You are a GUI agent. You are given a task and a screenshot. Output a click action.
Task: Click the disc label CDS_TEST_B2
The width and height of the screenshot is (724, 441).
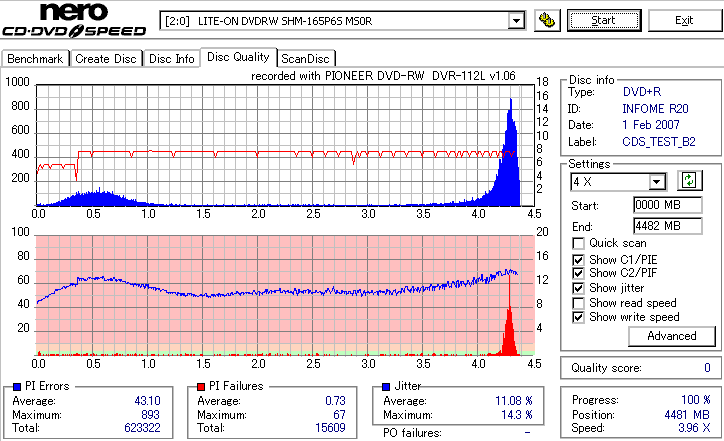659,142
